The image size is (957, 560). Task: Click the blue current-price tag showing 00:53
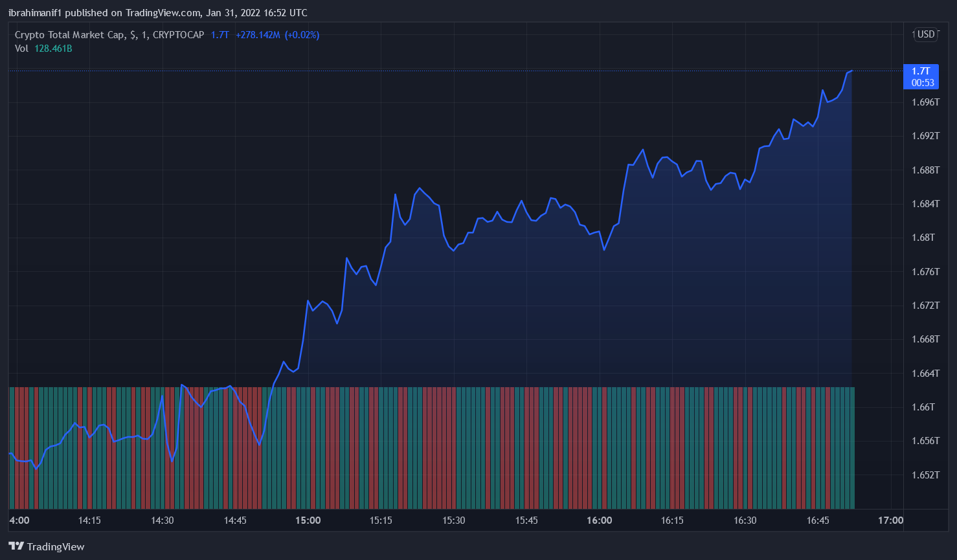920,77
